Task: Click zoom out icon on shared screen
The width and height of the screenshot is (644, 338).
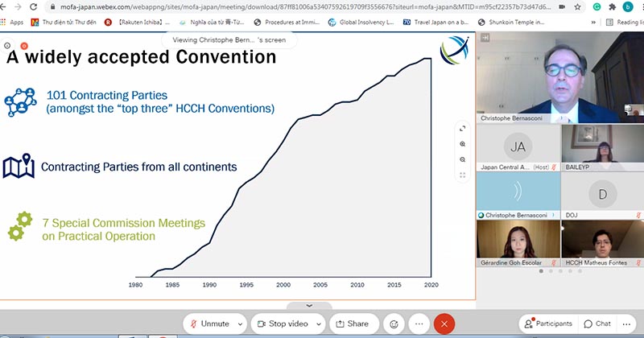Action: coord(463,159)
